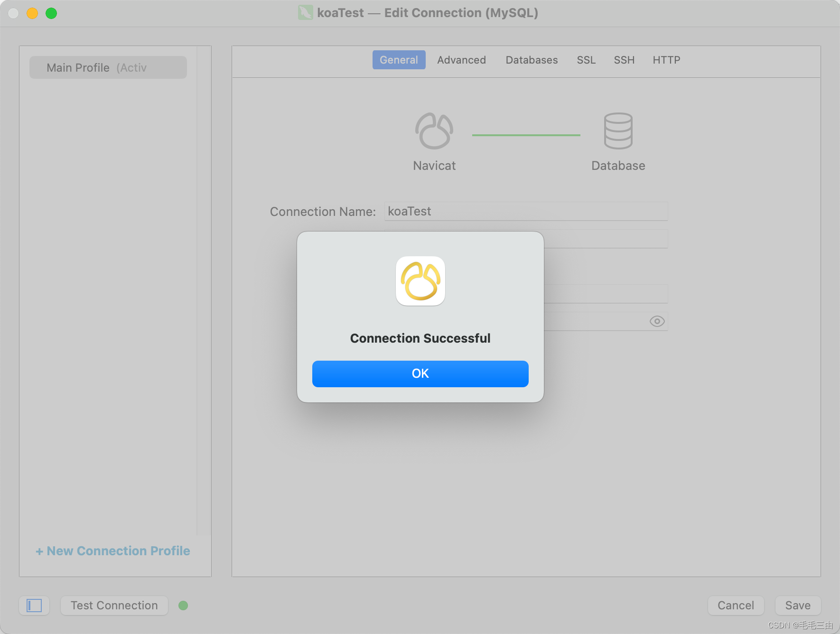Viewport: 840px width, 634px height.
Task: Focus the Connection Name field
Action: pyautogui.click(x=526, y=211)
